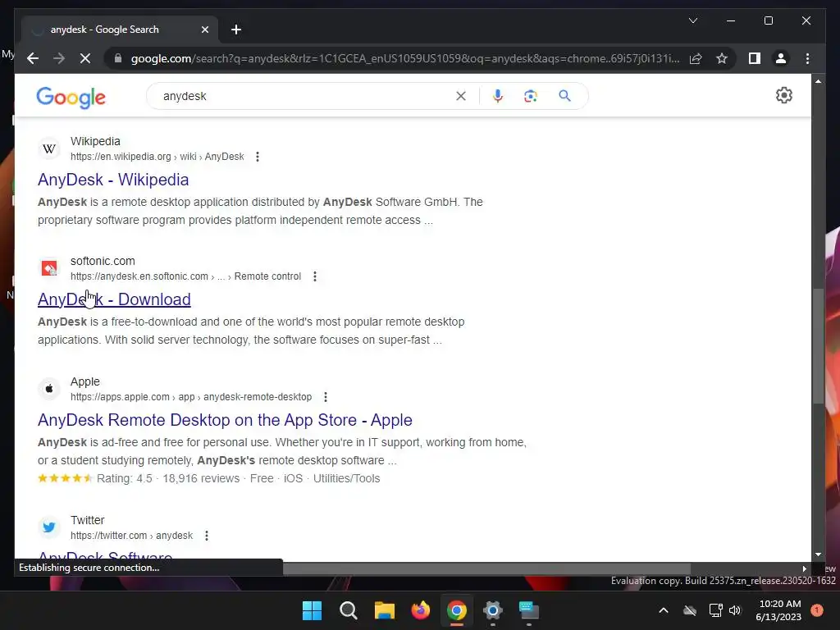The width and height of the screenshot is (840, 630).
Task: Go to the Google homepage logo
Action: coord(71,98)
